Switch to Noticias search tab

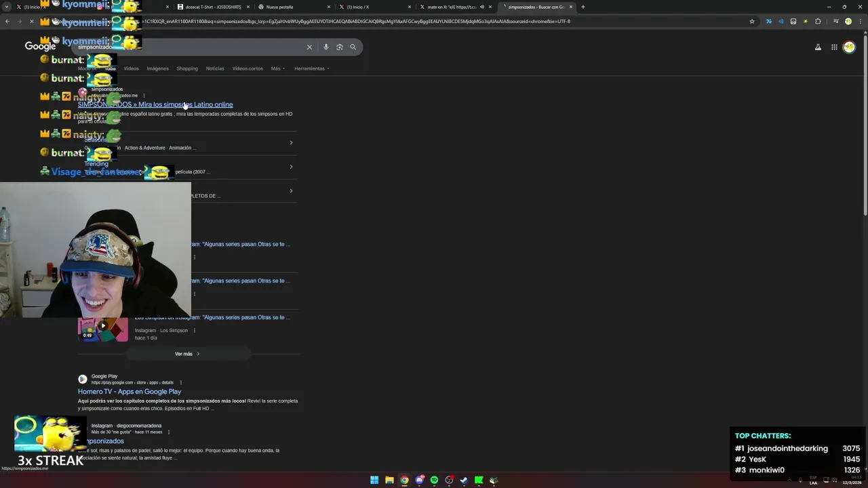215,68
